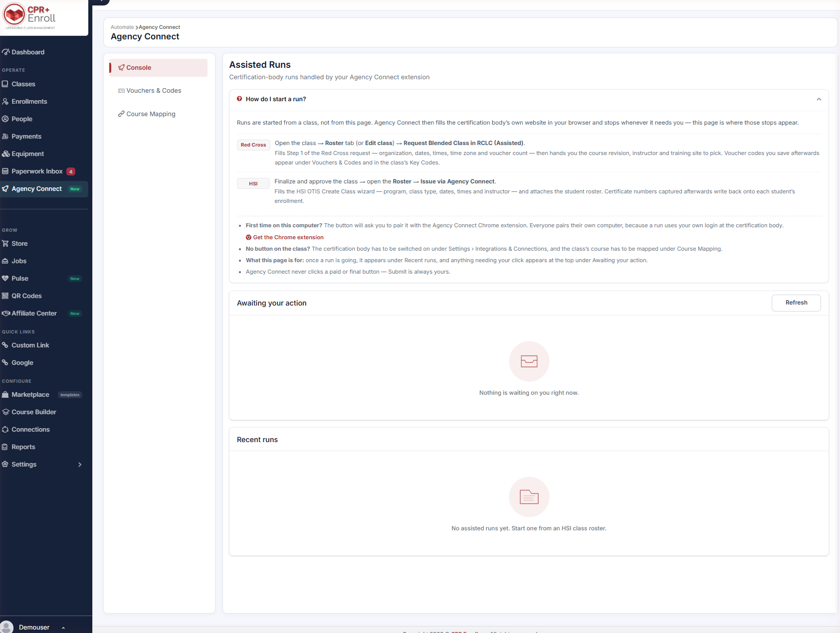Viewport: 840px width, 633px height.
Task: Click the People sidebar icon
Action: 5,119
